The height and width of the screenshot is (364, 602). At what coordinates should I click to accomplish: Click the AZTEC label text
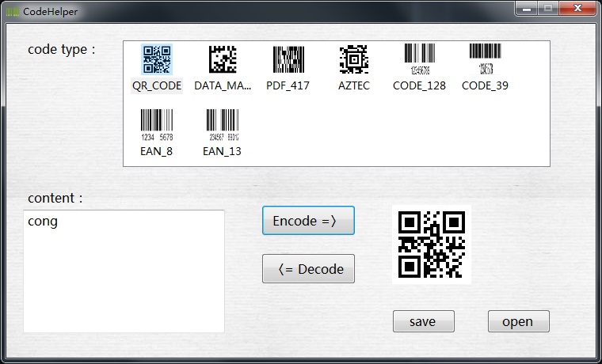[354, 85]
